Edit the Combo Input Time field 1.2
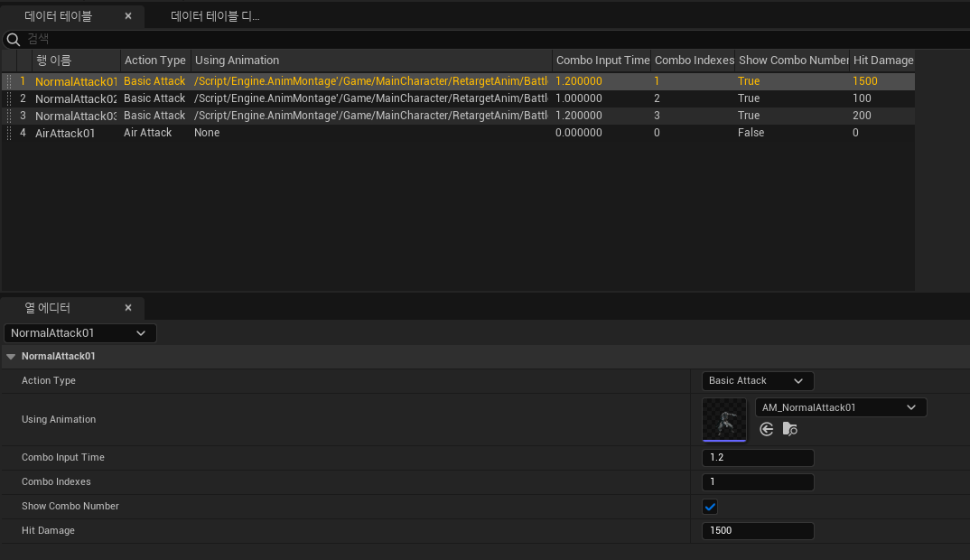The image size is (970, 560). click(758, 457)
